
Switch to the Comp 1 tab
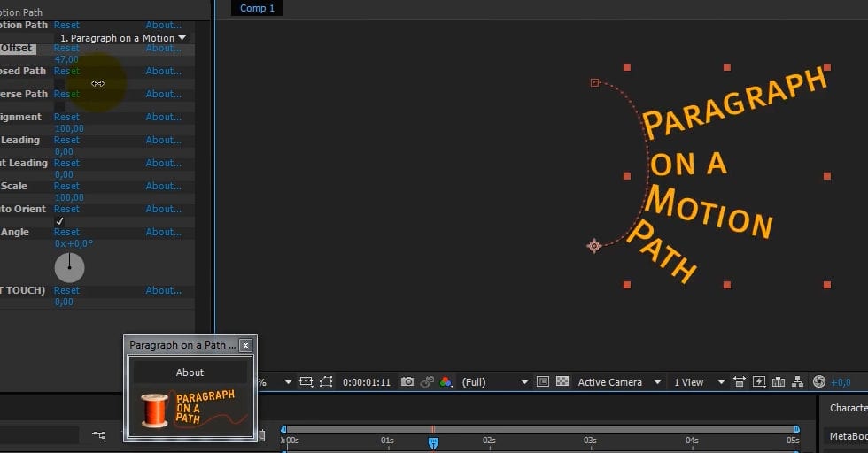point(258,8)
